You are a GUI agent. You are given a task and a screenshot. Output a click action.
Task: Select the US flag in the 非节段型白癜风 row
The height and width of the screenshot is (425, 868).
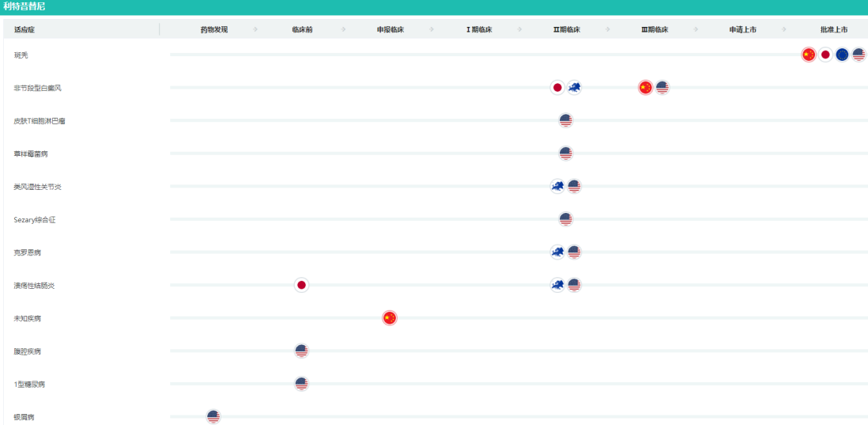coord(662,88)
